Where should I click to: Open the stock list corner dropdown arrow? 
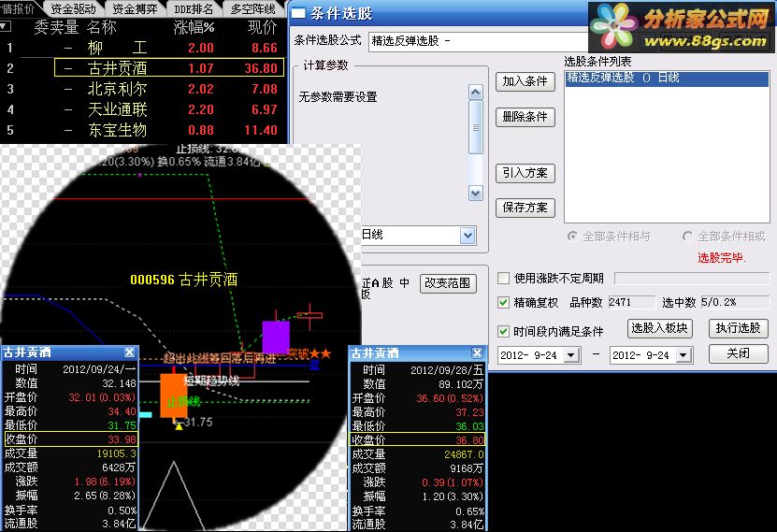click(x=5, y=26)
